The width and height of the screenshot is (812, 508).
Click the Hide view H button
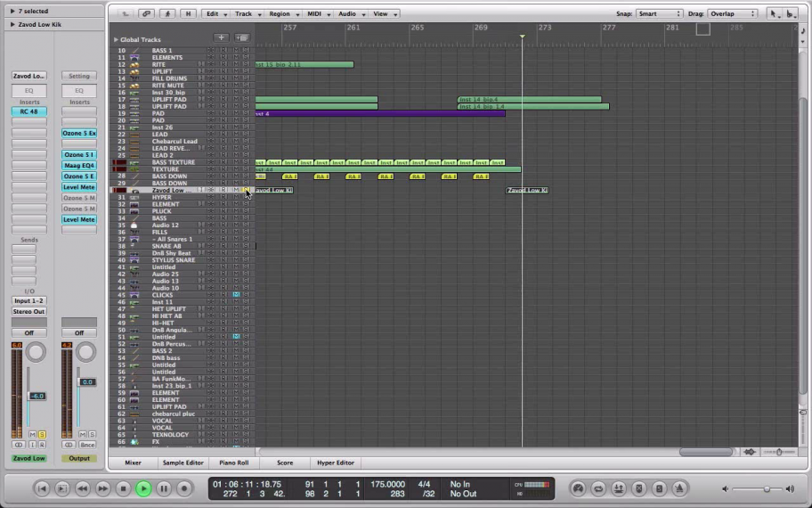tap(188, 14)
